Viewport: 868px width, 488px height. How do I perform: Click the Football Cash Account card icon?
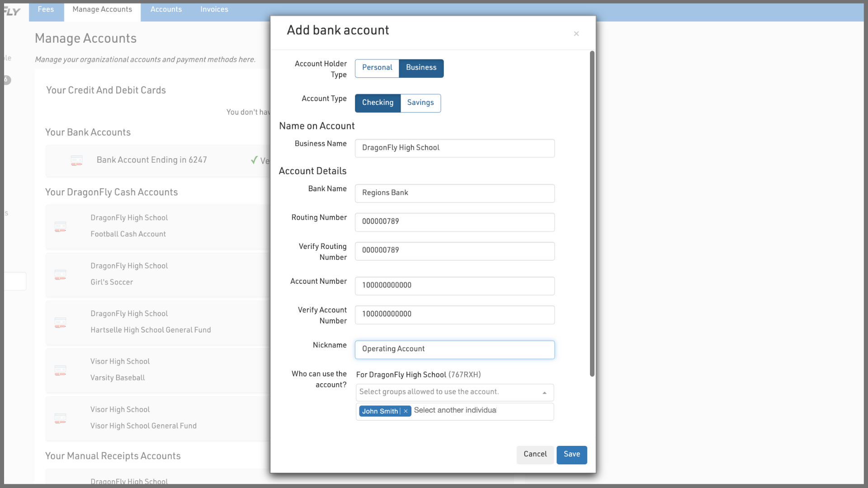pyautogui.click(x=60, y=226)
